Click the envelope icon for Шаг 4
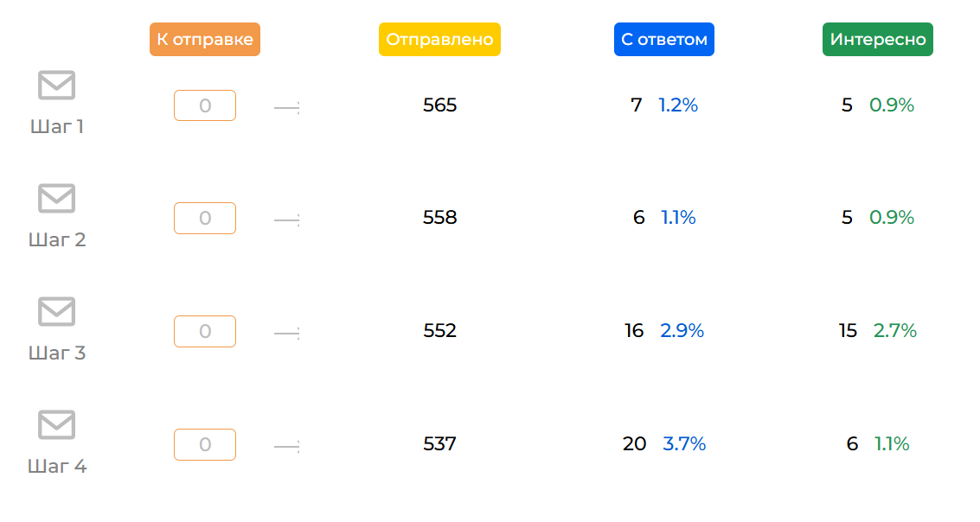The image size is (980, 522). pos(56,425)
